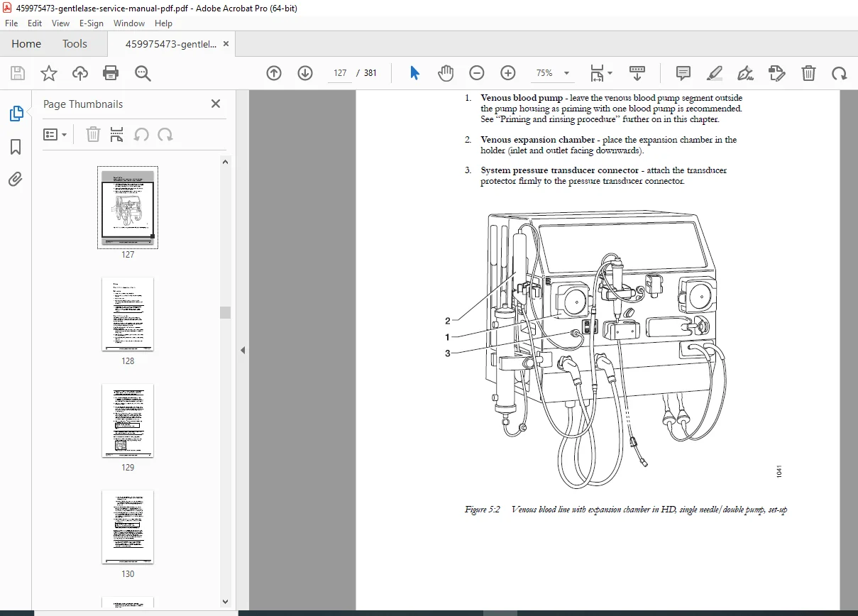Image resolution: width=858 pixels, height=616 pixels.
Task: Open the Page Thumbnails sidebar icon
Action: pos(16,114)
